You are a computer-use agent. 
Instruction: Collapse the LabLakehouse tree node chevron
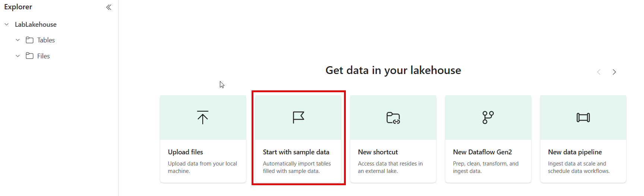(x=7, y=25)
